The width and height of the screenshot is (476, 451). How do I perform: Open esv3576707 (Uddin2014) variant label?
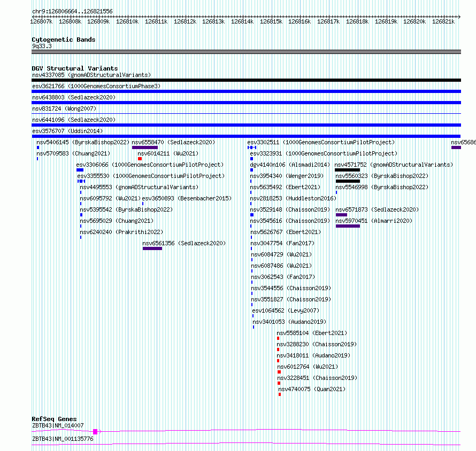point(67,131)
